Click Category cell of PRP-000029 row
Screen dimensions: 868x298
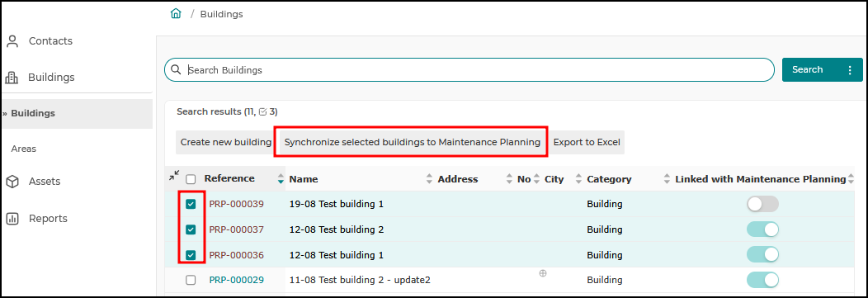605,281
